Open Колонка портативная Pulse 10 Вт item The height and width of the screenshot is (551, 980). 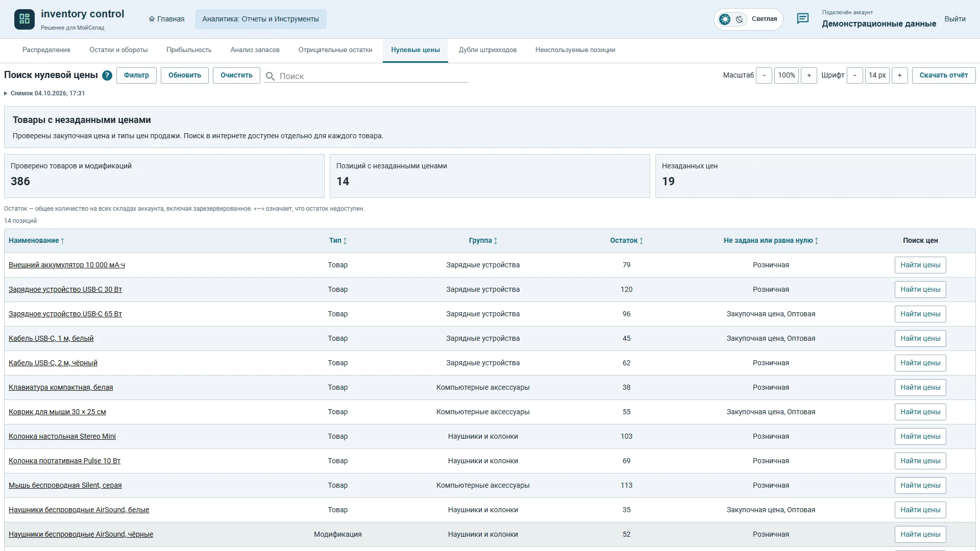65,461
